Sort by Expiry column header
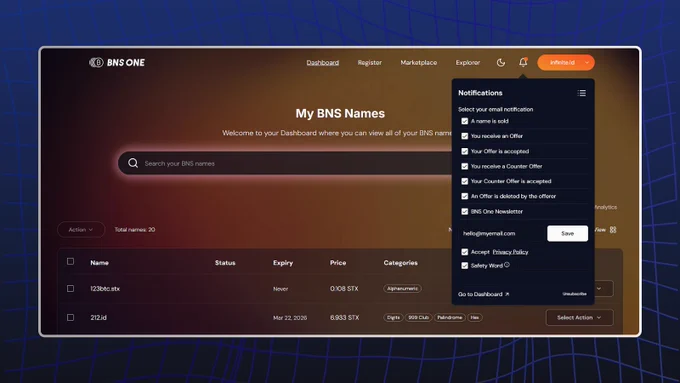The image size is (680, 383). pyautogui.click(x=283, y=263)
